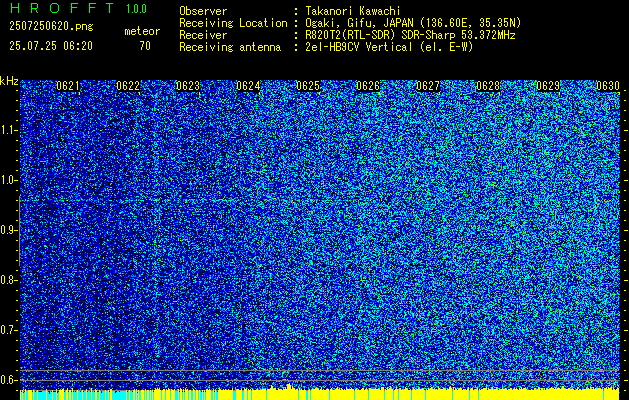Click the 0625 time marker
This screenshot has height=400, width=629.
pos(308,86)
